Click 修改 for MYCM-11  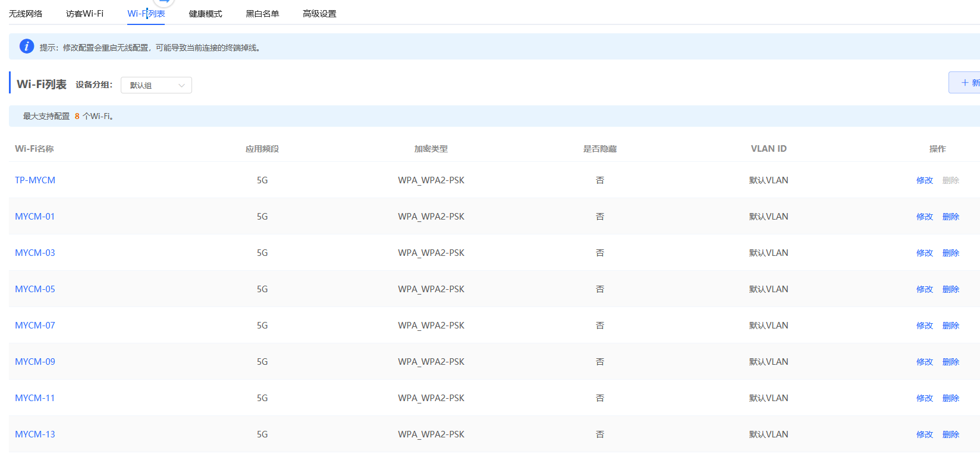coord(925,398)
